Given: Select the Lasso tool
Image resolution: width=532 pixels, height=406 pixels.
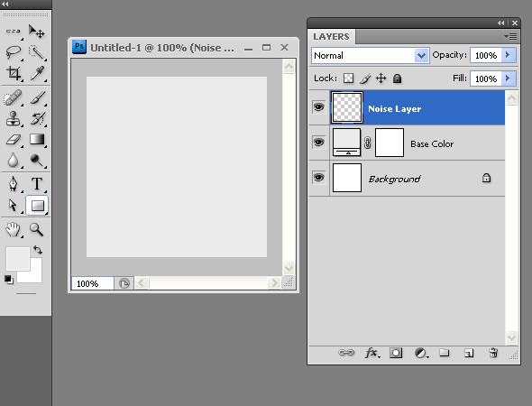Looking at the screenshot, I should pos(14,52).
